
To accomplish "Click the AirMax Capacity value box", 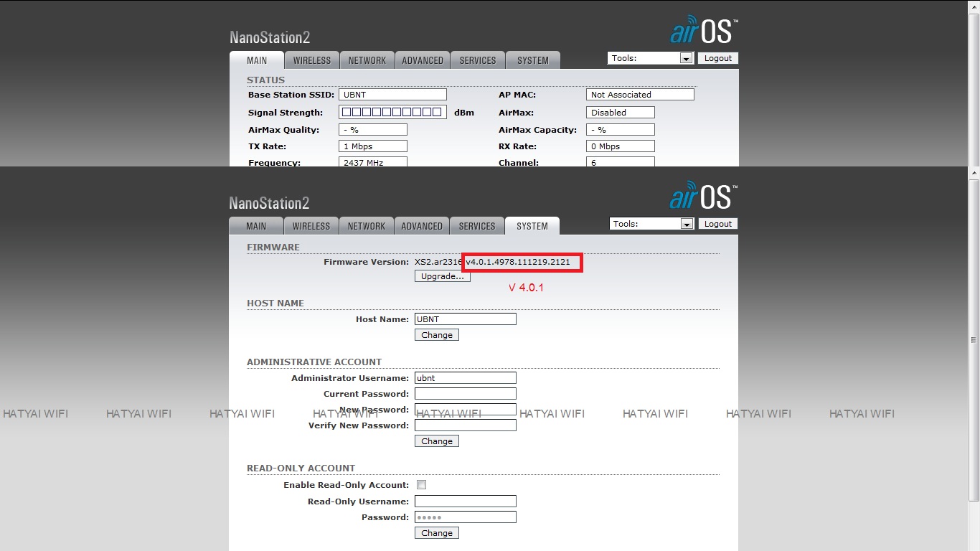I will [621, 130].
